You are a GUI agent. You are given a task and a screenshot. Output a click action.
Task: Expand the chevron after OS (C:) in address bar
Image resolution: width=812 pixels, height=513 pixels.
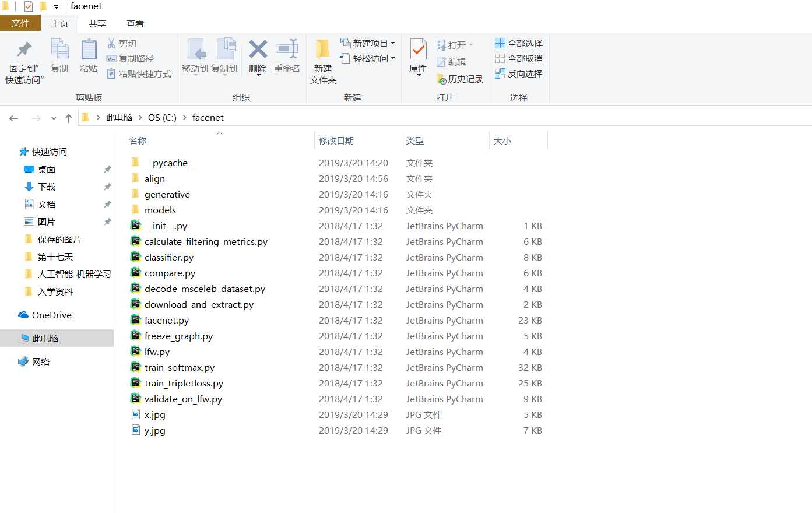[185, 118]
